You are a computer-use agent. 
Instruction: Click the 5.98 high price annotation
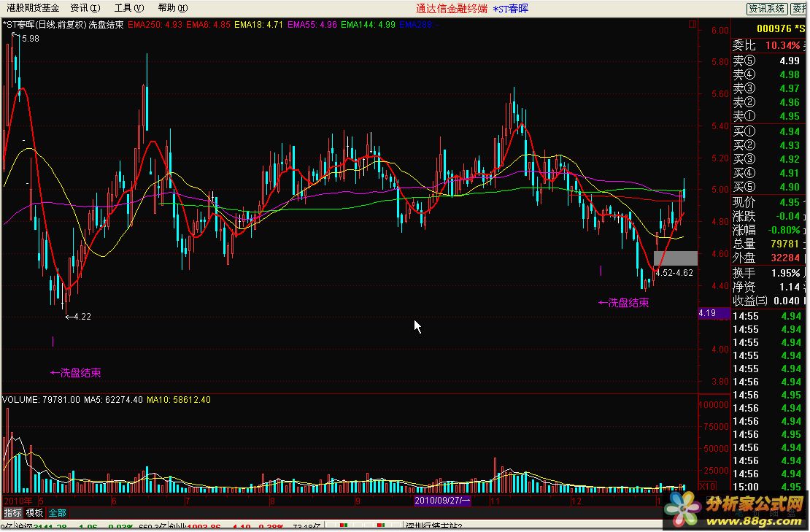click(x=31, y=39)
